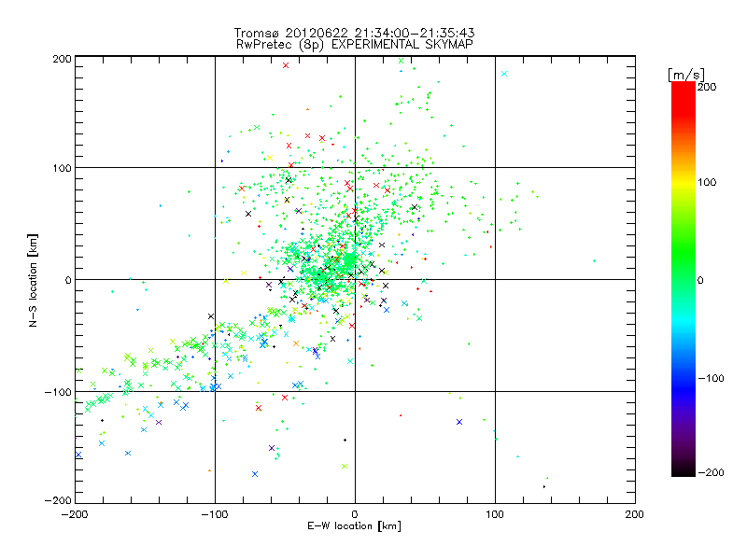
Task: Click the y-axis tick label '-100'
Action: (x=58, y=392)
